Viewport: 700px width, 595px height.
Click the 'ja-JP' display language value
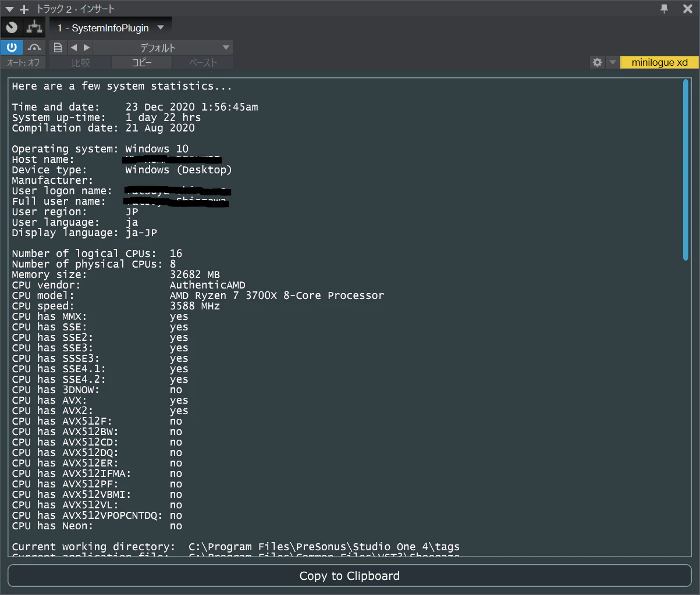point(141,233)
